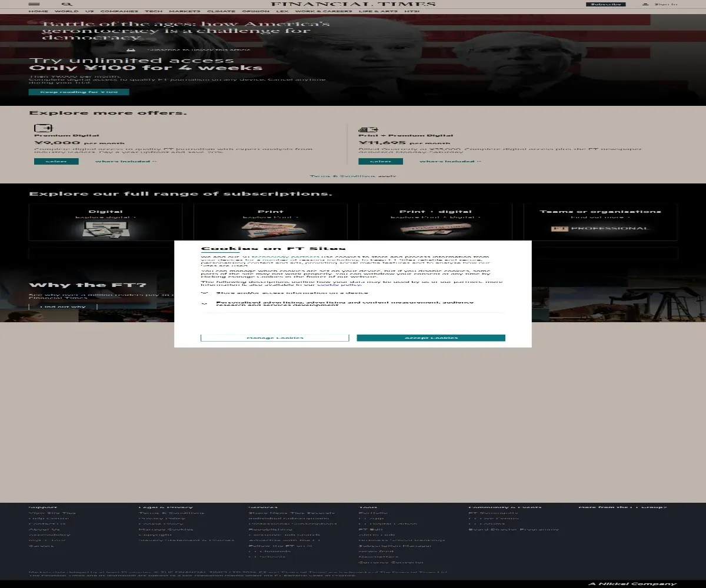Open Board Director Programme footer link
Screen dimensions: 706x588
click(x=514, y=529)
